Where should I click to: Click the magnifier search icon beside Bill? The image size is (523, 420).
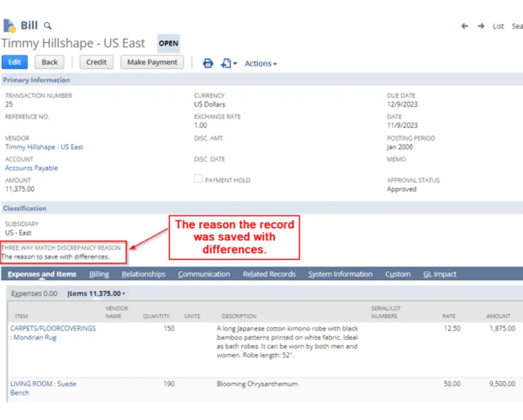[48, 26]
